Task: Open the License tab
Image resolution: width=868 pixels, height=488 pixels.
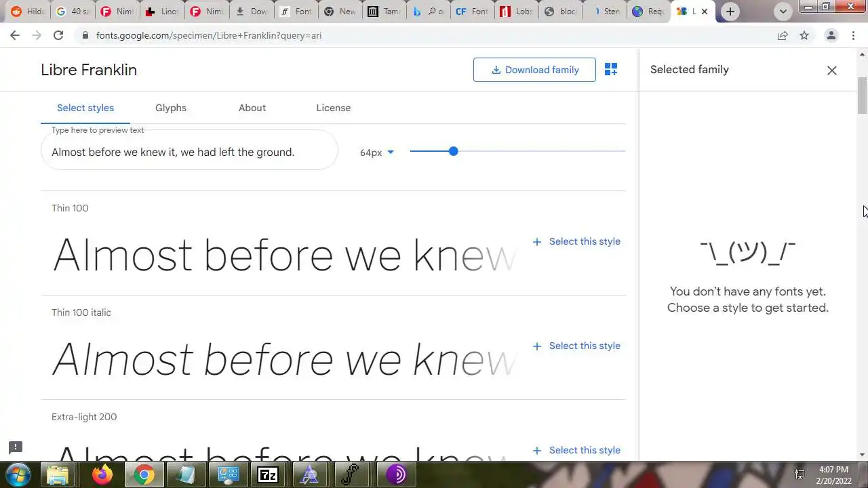Action: point(334,108)
